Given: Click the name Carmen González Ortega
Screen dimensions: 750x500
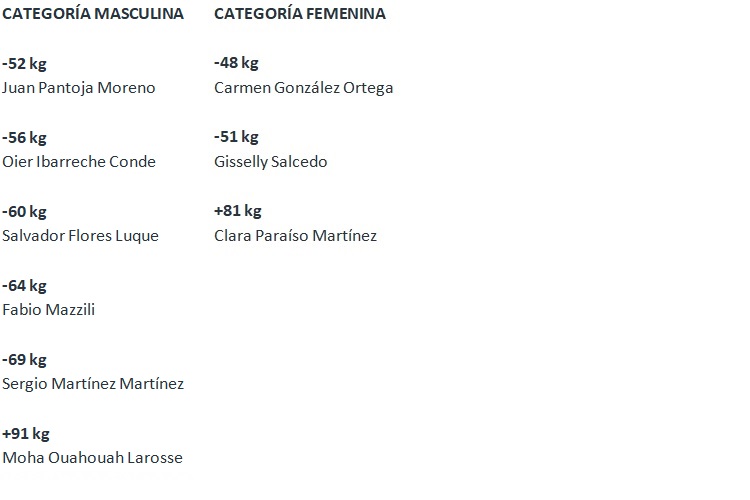Looking at the screenshot, I should tap(303, 87).
